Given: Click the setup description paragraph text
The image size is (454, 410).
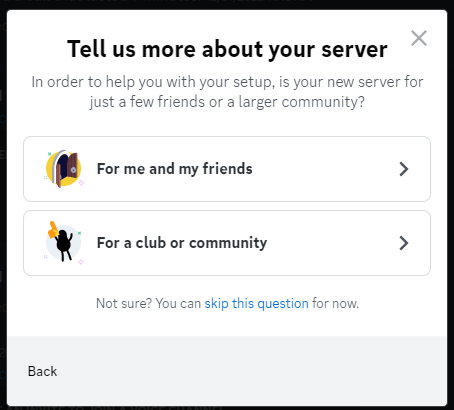Looking at the screenshot, I should pyautogui.click(x=227, y=92).
